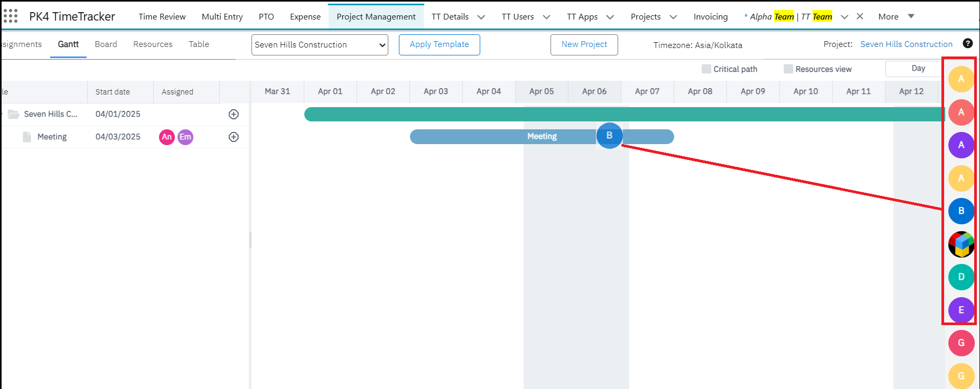Click the 04/03/2025 start date cell
Viewport: 980px width, 389px height.
pos(118,137)
